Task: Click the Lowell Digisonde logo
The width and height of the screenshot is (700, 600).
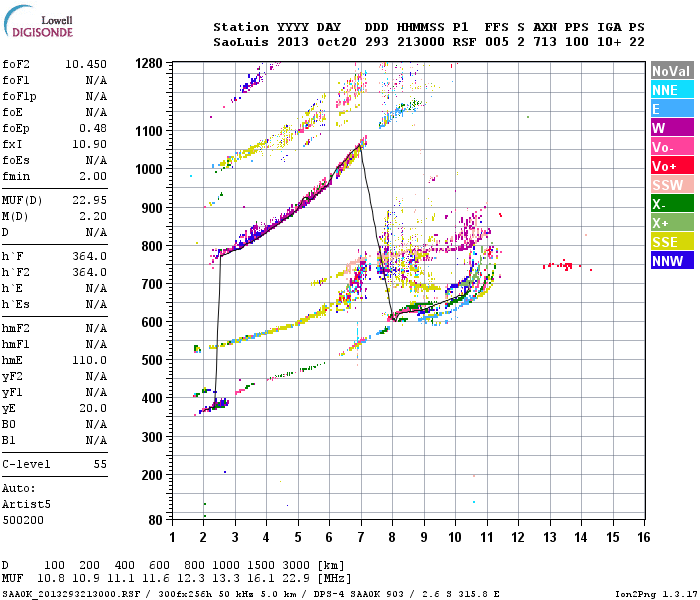Action: click(x=38, y=21)
